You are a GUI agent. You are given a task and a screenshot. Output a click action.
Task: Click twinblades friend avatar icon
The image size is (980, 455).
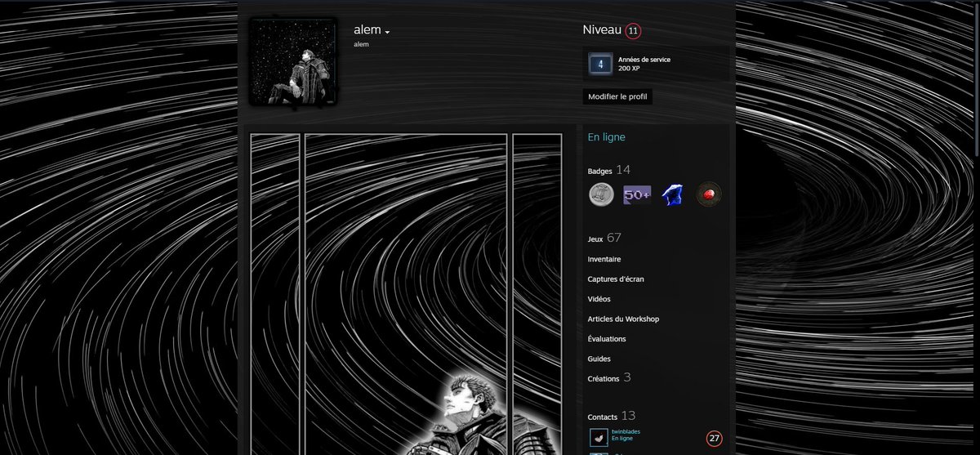pos(599,437)
